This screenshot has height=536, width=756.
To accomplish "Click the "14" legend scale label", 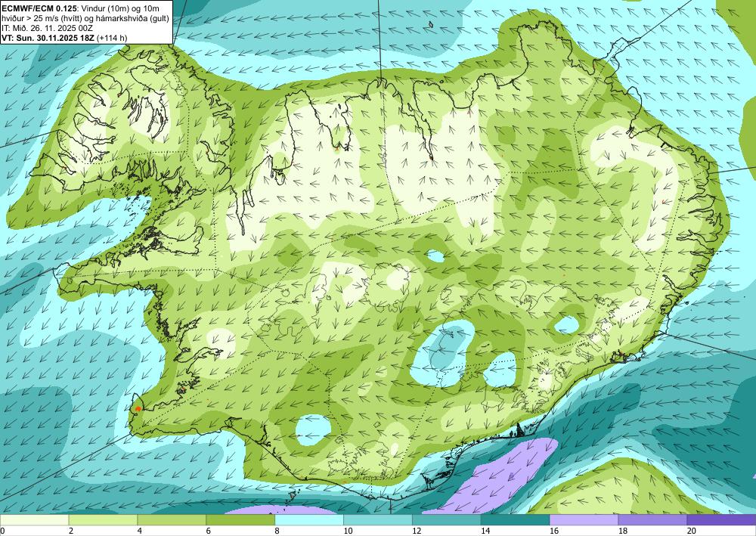I will [485, 531].
